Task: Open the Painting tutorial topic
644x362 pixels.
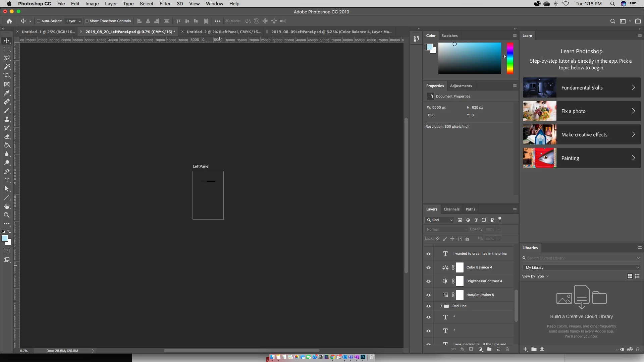Action: pyautogui.click(x=582, y=158)
